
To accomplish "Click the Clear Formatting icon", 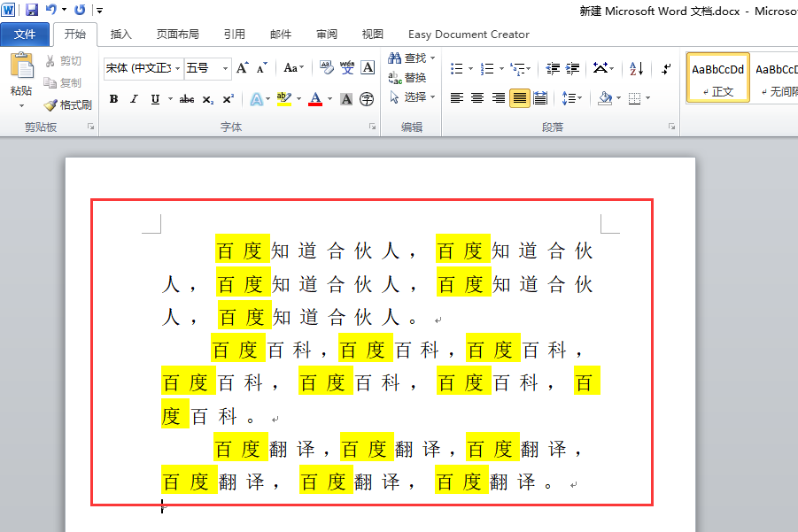I will tap(327, 67).
